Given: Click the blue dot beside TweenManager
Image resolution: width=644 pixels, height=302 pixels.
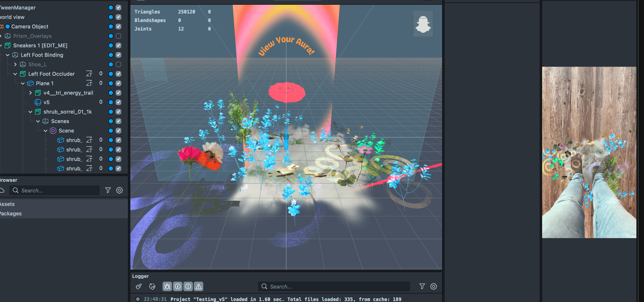Looking at the screenshot, I should pos(111,8).
